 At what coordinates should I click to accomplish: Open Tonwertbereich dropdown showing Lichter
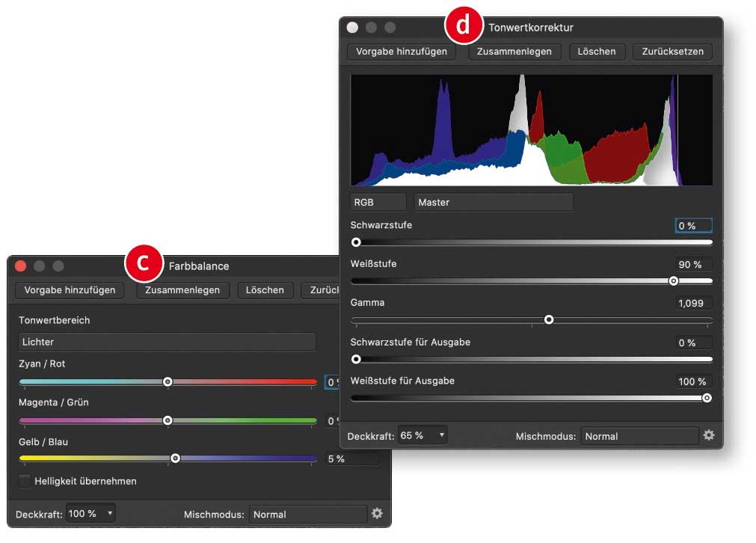[x=168, y=342]
